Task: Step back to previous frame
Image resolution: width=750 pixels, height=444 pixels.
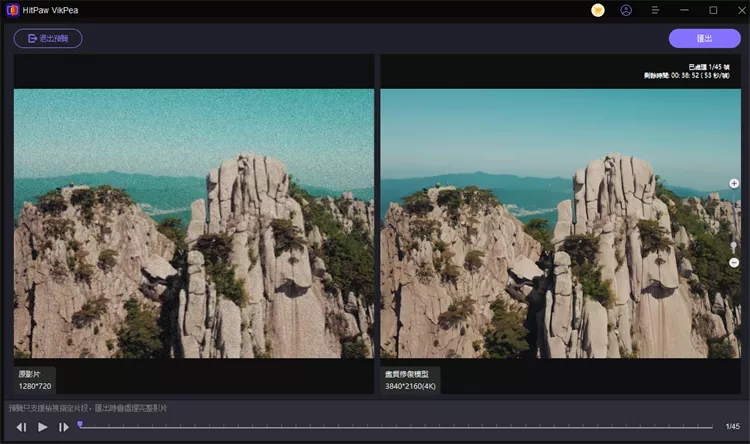Action: [x=21, y=427]
